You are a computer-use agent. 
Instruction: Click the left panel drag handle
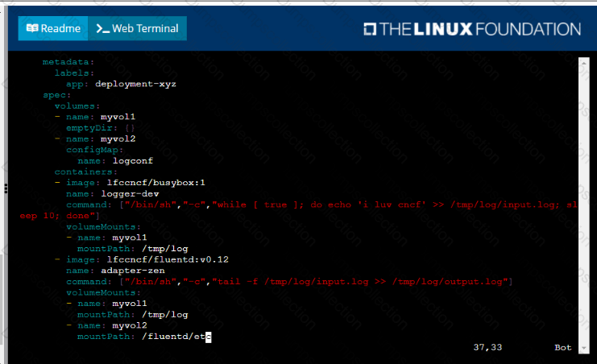(6, 188)
